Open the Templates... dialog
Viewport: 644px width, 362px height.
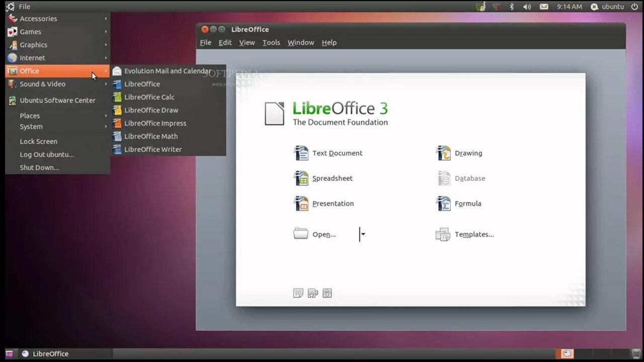(x=464, y=234)
